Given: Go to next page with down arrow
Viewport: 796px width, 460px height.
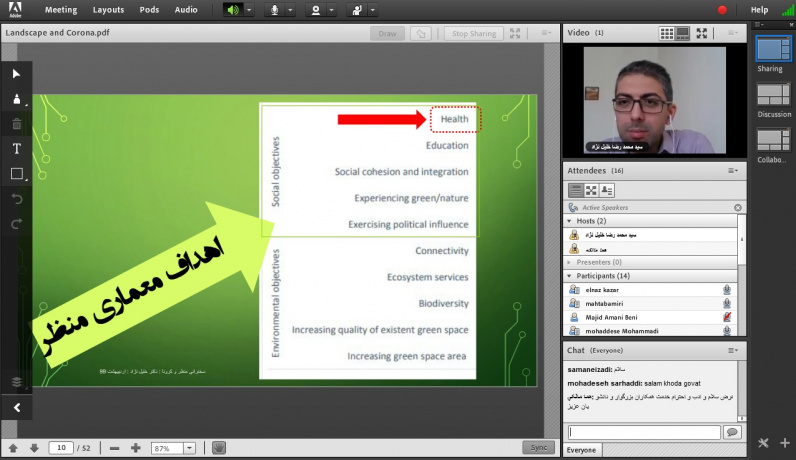Looking at the screenshot, I should tap(33, 448).
